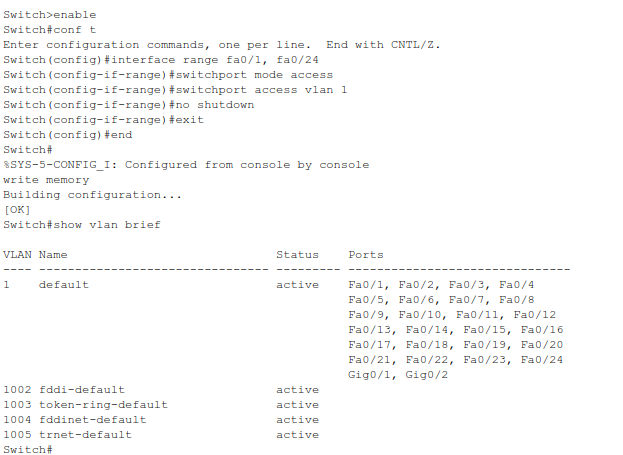Click the [OK] output text

17,210
